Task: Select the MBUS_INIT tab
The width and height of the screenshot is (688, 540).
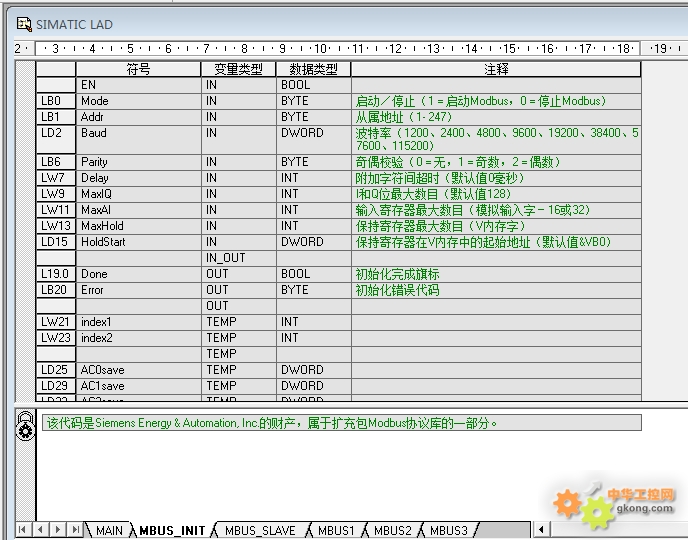Action: point(172,530)
